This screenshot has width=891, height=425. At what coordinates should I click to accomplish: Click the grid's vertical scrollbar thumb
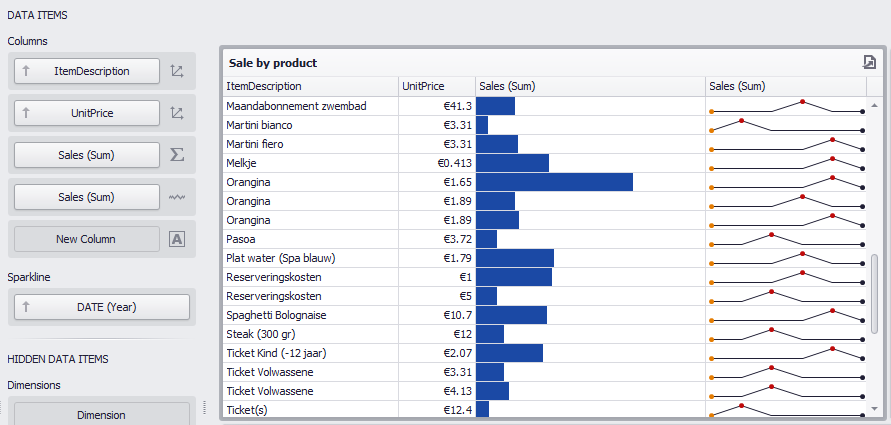875,292
